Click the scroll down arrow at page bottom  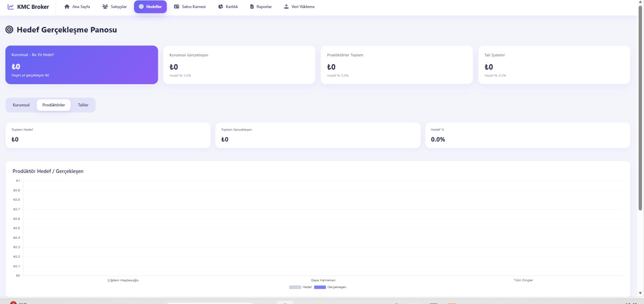pos(640,293)
